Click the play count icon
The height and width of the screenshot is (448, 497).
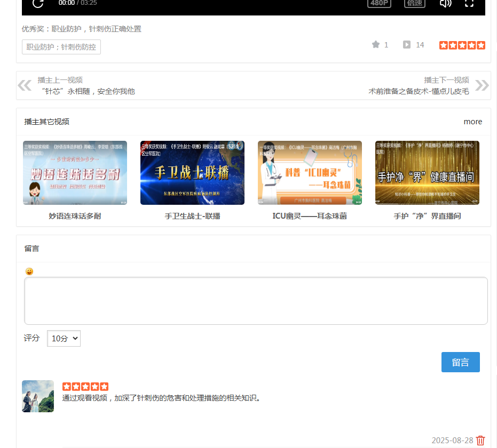tap(407, 45)
